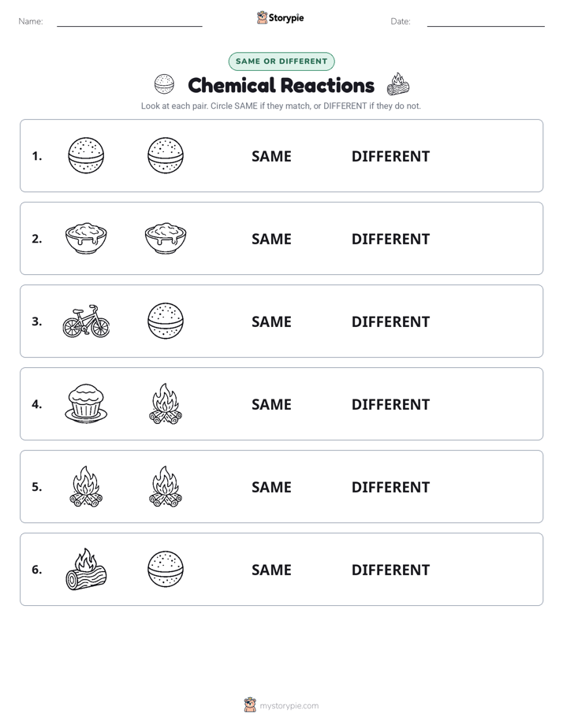Viewport: 563px width, 728px height.
Task: Select DIFFERENT in row 4
Action: pyautogui.click(x=390, y=404)
